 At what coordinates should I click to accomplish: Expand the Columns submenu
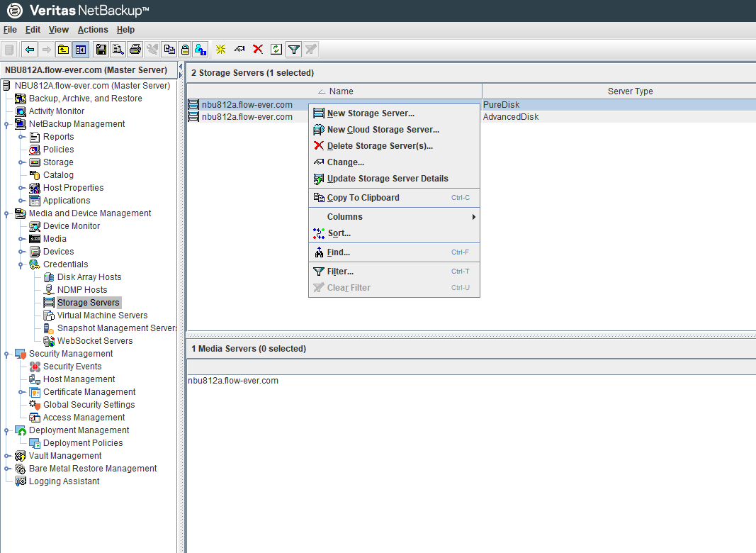click(x=394, y=217)
